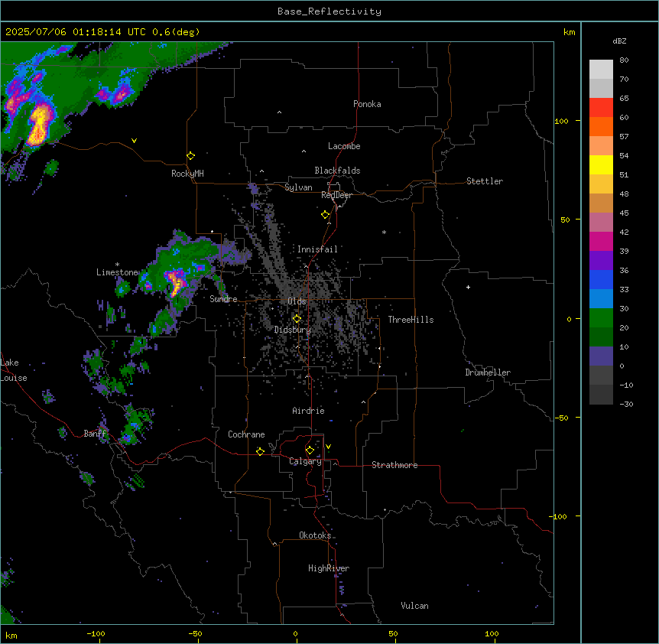Click the blue 36 dBZ legend swatch
The height and width of the screenshot is (644, 659).
click(601, 279)
